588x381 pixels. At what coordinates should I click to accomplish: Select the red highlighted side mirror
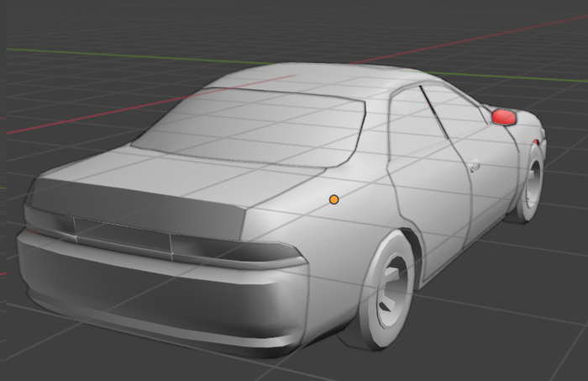point(503,117)
